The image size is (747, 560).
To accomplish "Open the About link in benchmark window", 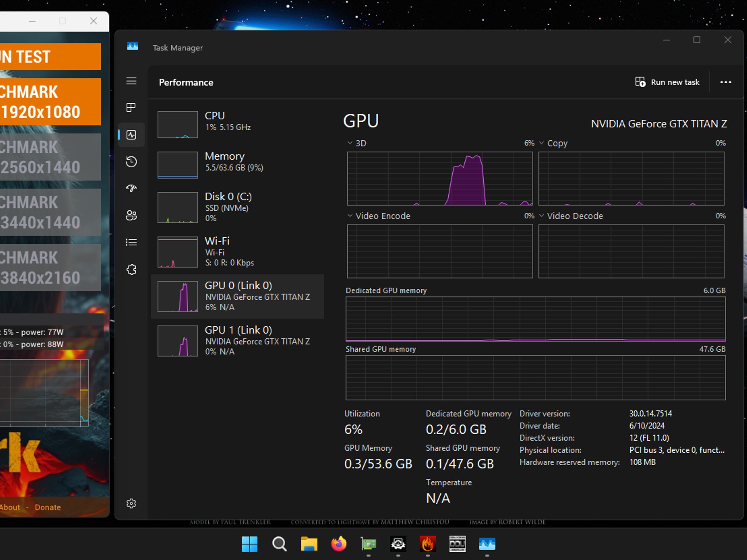I will tap(10, 507).
